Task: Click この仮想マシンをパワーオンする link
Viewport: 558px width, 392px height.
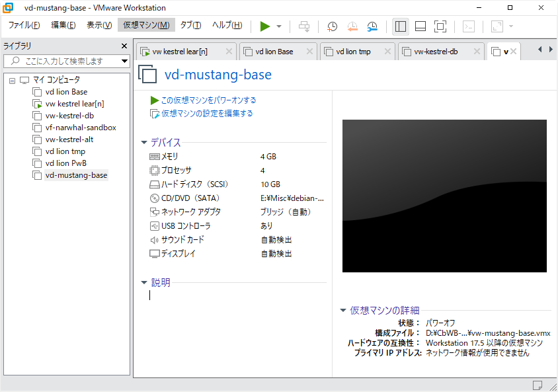Action: [x=208, y=100]
